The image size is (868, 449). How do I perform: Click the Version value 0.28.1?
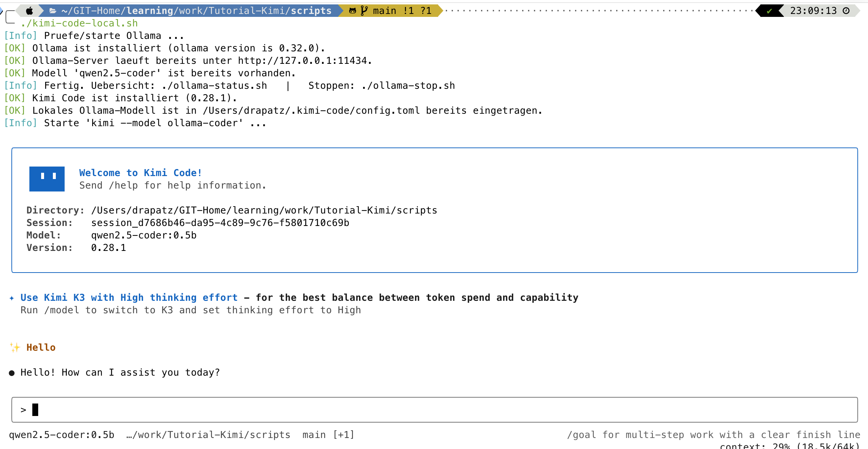click(x=108, y=248)
